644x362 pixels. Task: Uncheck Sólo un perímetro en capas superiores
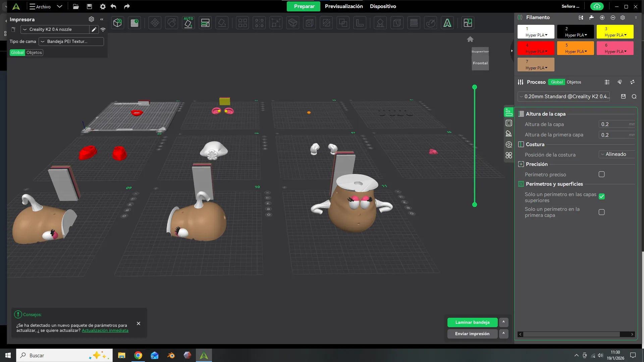pos(602,197)
